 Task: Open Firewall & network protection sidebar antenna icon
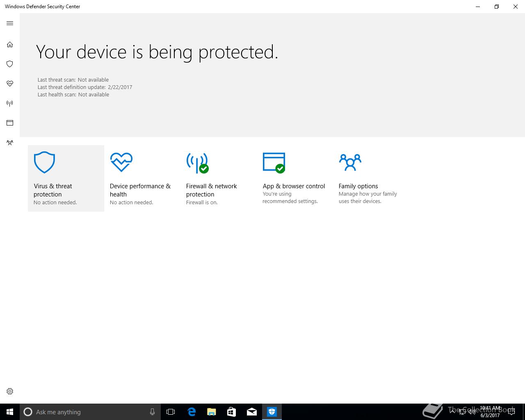click(10, 103)
